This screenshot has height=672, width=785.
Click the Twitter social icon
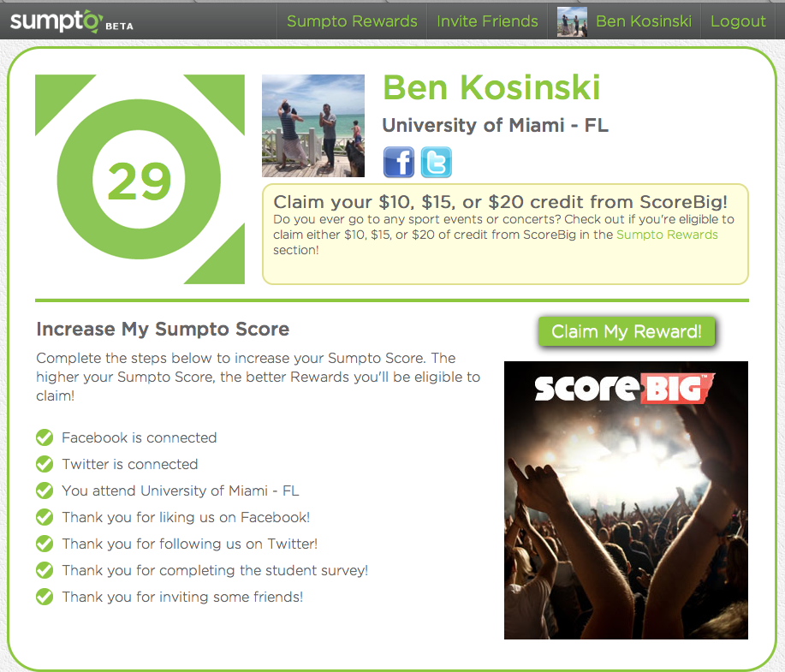tap(436, 163)
